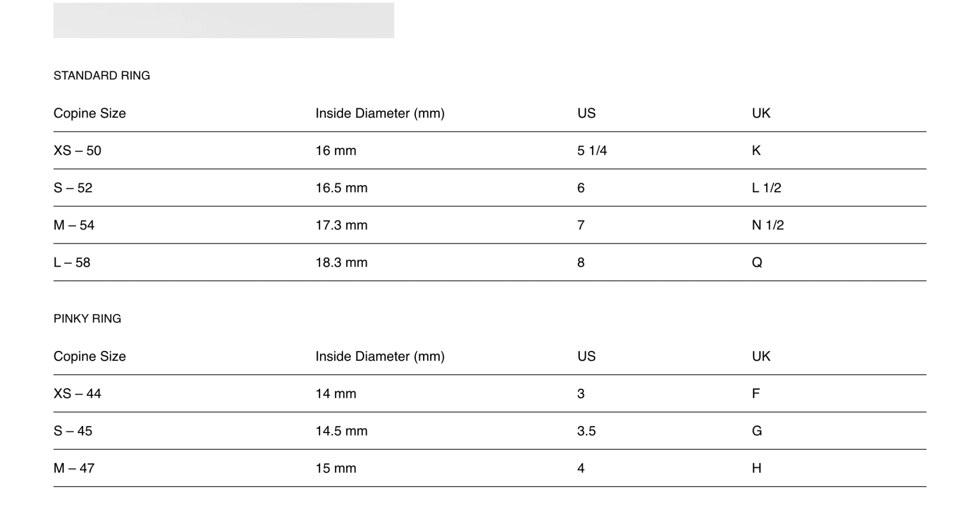Click the UK size N 1/2 cell

click(768, 225)
